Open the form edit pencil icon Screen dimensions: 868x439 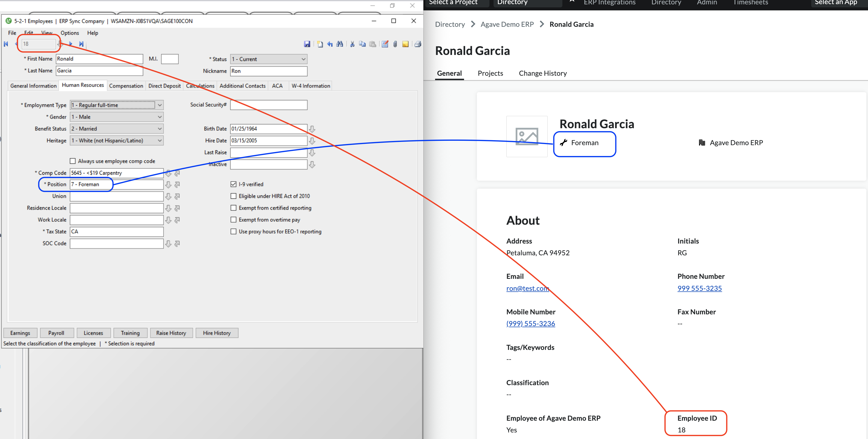(x=385, y=44)
